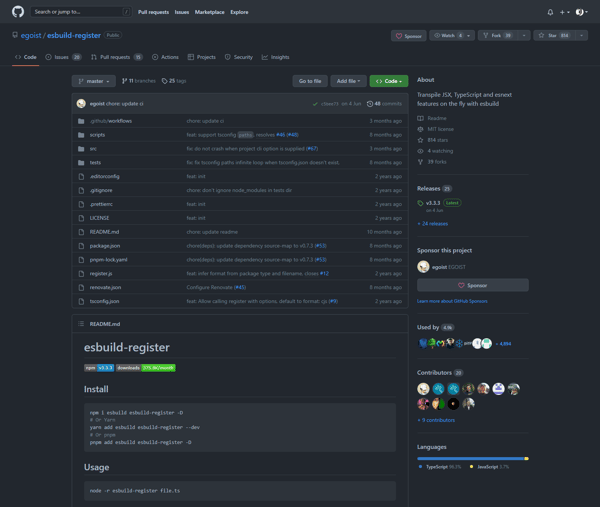This screenshot has width=600, height=507.
Task: Switch to the Actions tab
Action: pos(165,57)
